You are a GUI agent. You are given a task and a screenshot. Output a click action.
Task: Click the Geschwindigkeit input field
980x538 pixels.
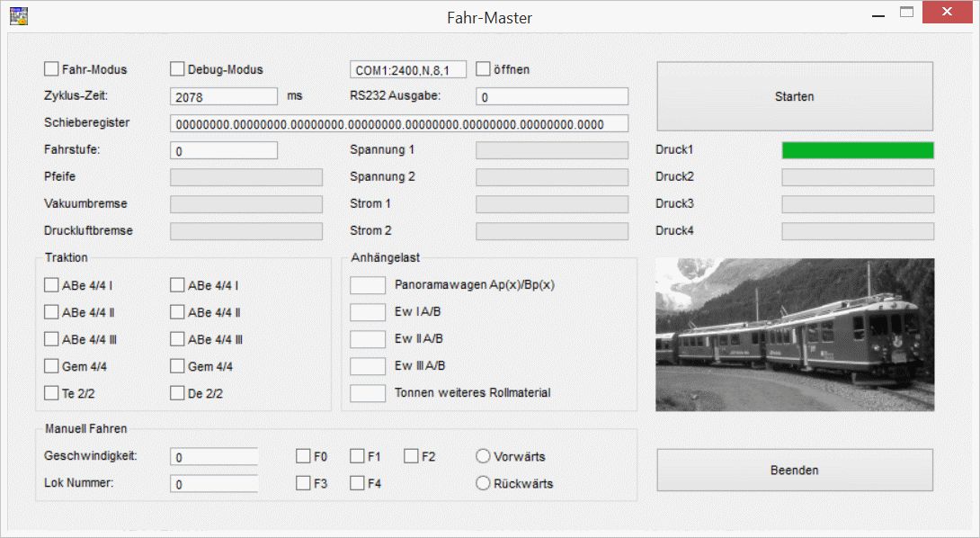214,457
